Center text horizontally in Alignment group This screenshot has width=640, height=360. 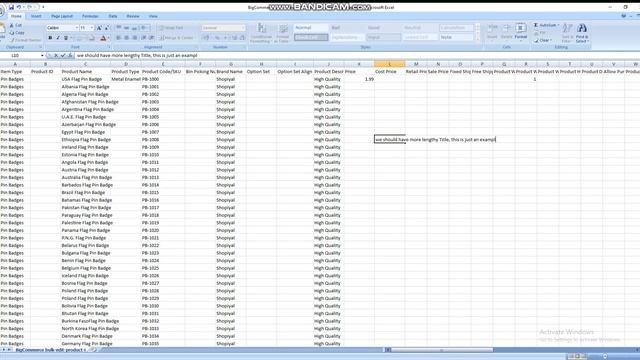coord(127,38)
